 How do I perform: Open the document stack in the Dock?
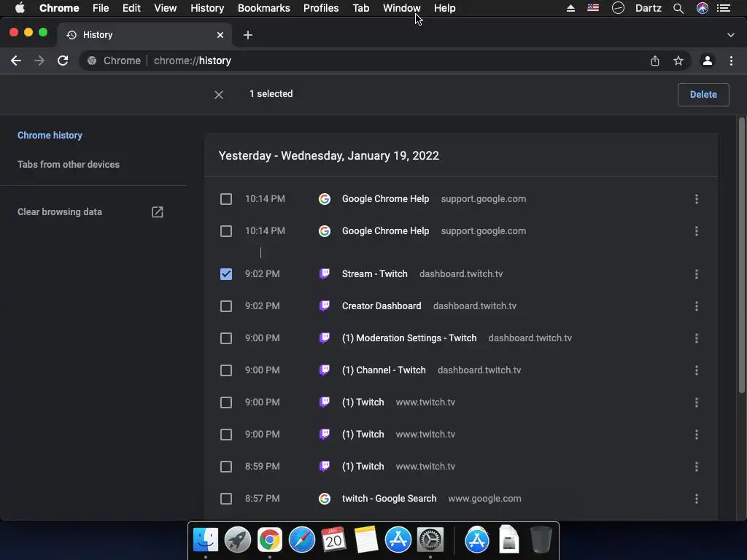tap(508, 540)
